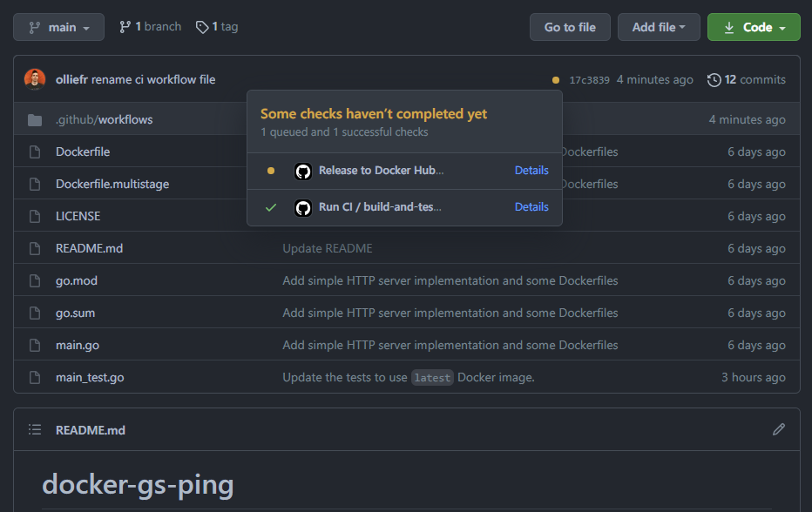The width and height of the screenshot is (812, 512).
Task: Select the tag icon beside '1 tag'
Action: tap(201, 26)
